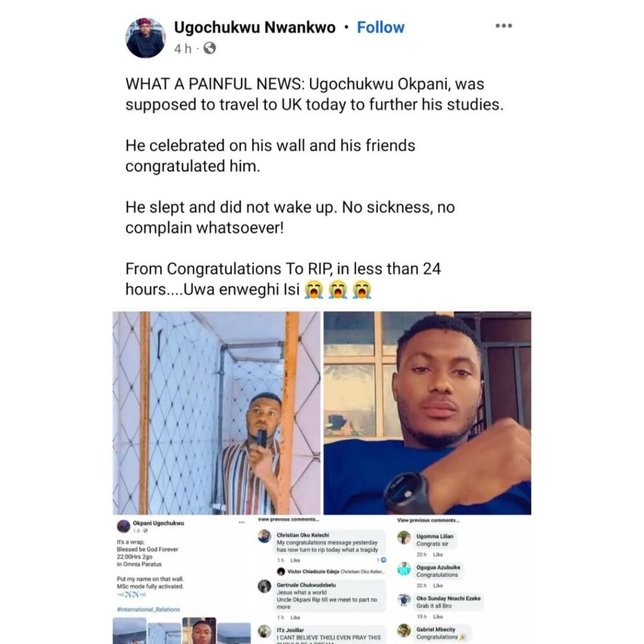Image resolution: width=644 pixels, height=644 pixels.
Task: Click Christian Oko Kelechi's commenter avatar
Action: click(265, 536)
